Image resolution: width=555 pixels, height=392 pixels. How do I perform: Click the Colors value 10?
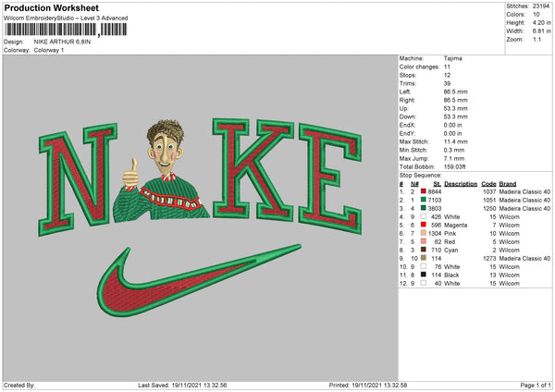[536, 15]
